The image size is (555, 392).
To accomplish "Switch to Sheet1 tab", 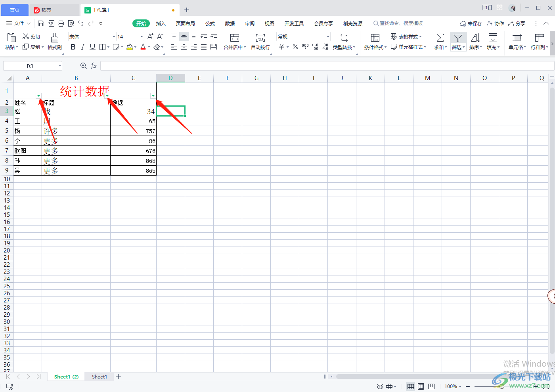I will [x=100, y=377].
